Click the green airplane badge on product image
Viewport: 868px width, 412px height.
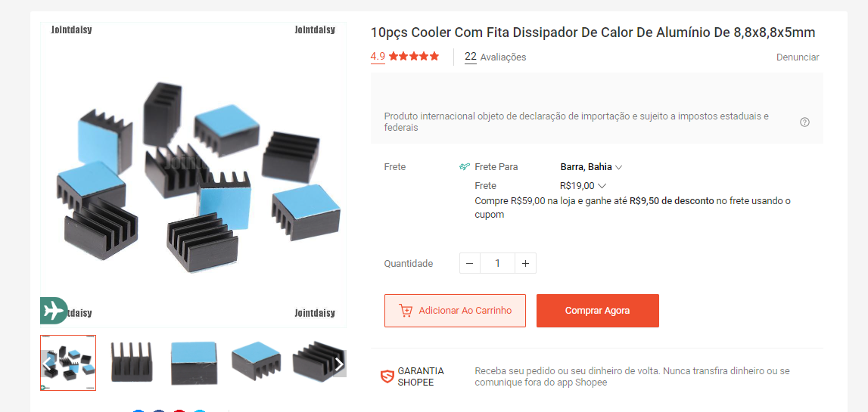tap(54, 311)
